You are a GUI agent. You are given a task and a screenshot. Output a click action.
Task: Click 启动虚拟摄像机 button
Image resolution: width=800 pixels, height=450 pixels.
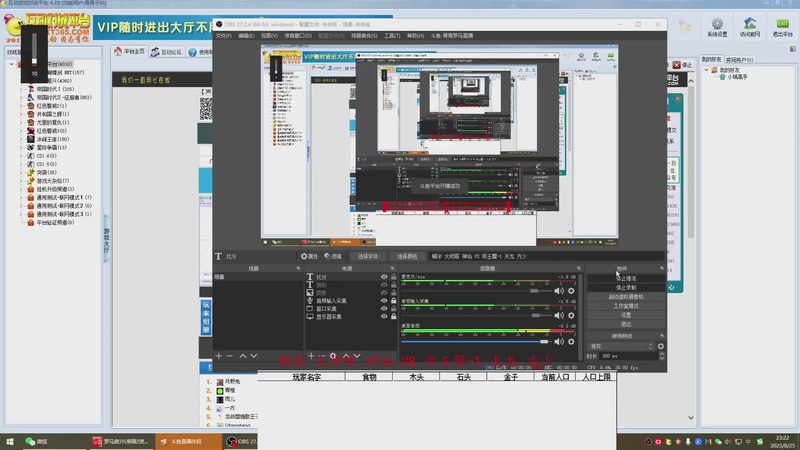pos(626,297)
